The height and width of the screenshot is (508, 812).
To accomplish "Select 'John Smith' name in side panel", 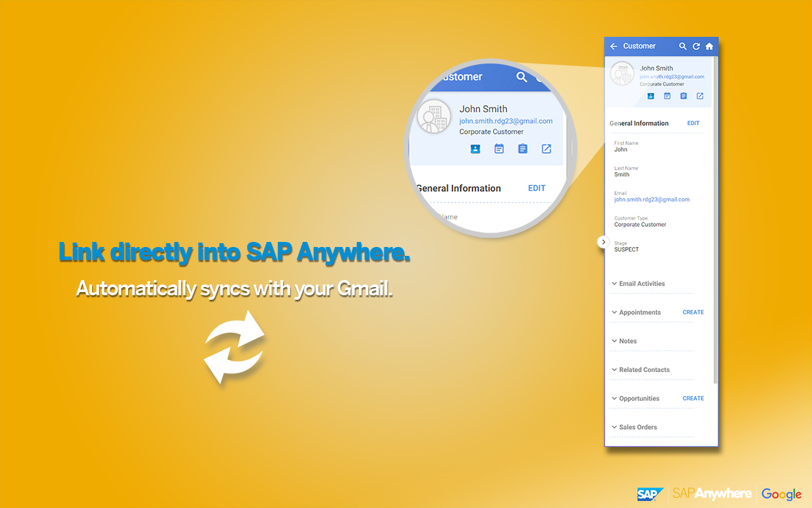I will click(x=657, y=68).
